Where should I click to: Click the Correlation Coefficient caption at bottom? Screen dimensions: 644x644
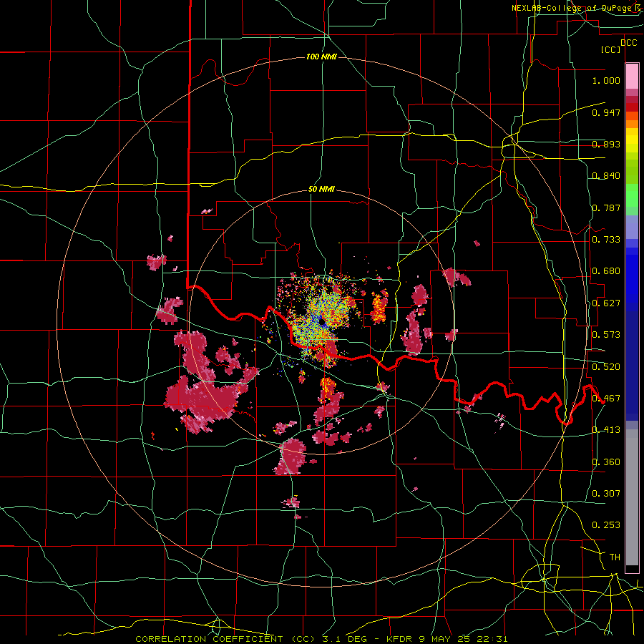point(321,639)
